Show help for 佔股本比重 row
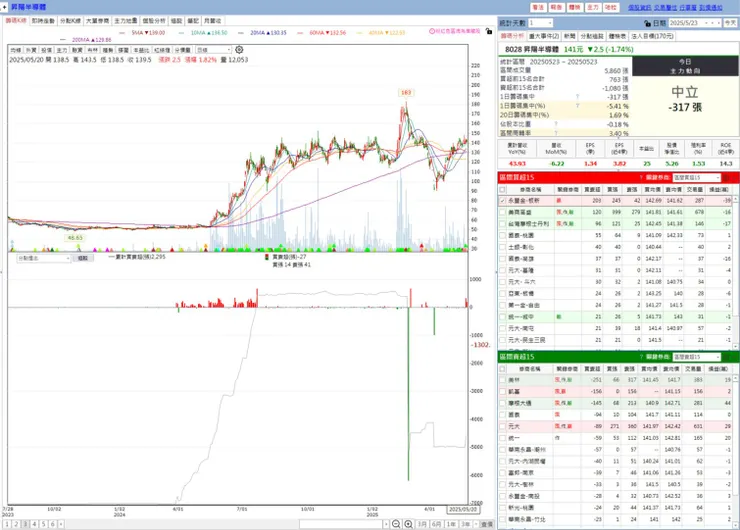740x530 pixels. [555, 124]
